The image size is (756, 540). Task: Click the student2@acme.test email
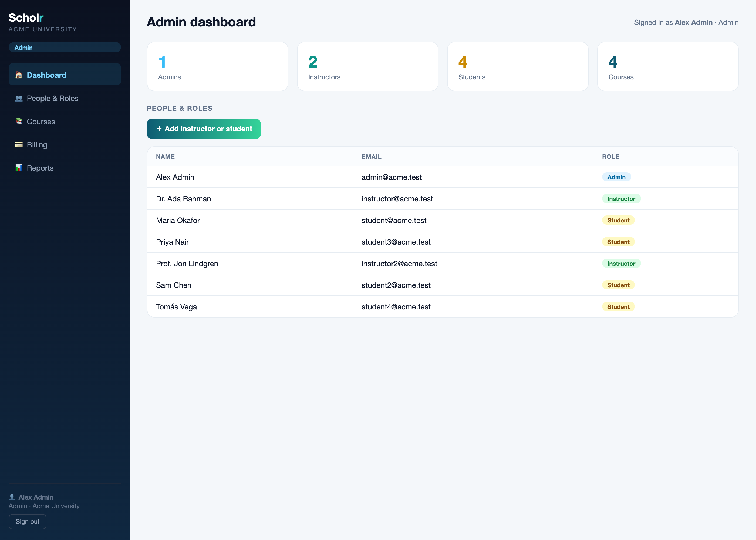(396, 285)
